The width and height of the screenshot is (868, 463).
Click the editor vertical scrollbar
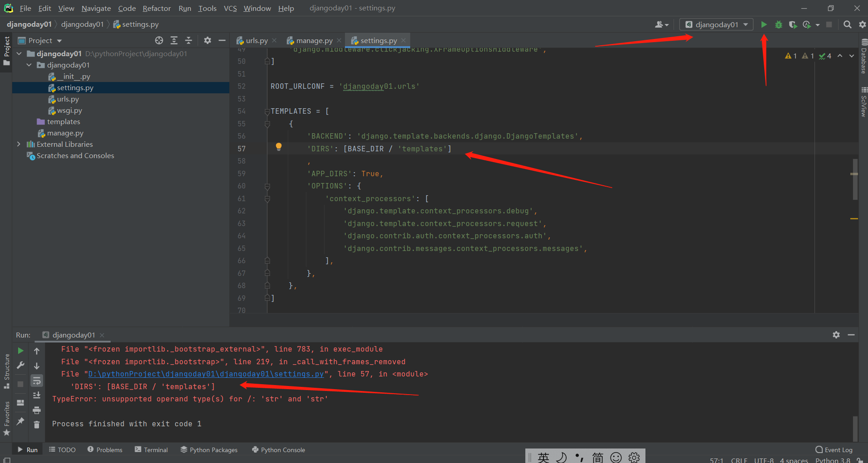(x=855, y=179)
